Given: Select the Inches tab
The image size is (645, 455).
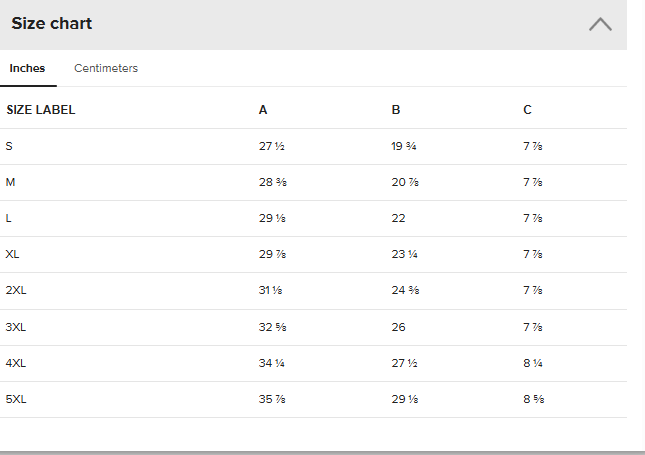Looking at the screenshot, I should 27,68.
